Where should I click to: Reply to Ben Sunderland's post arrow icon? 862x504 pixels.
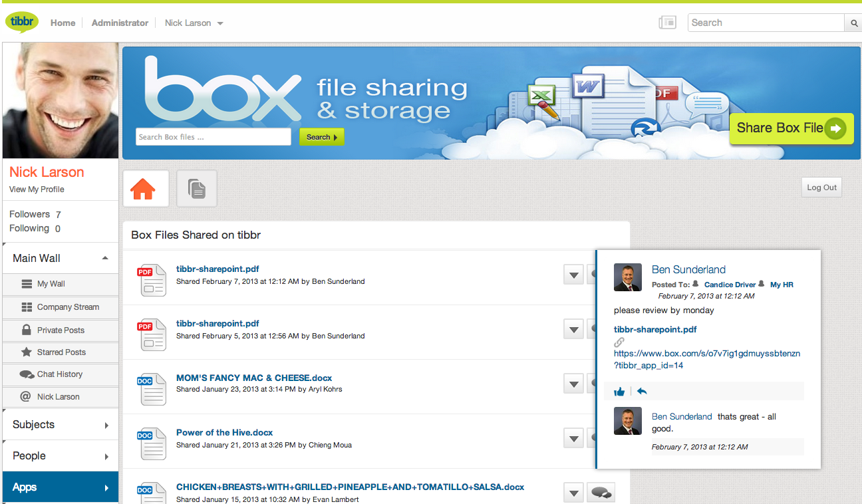click(642, 392)
